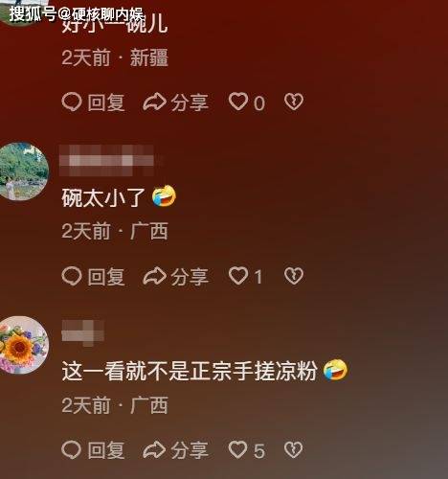This screenshot has height=479, width=448.
Task: Tap broken heart under 手搓凉粉 comment
Action: 294,449
